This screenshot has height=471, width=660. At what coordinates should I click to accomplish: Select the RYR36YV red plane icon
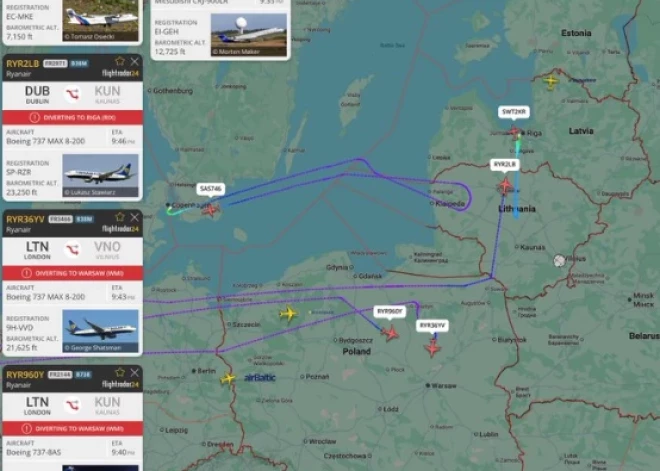[433, 348]
